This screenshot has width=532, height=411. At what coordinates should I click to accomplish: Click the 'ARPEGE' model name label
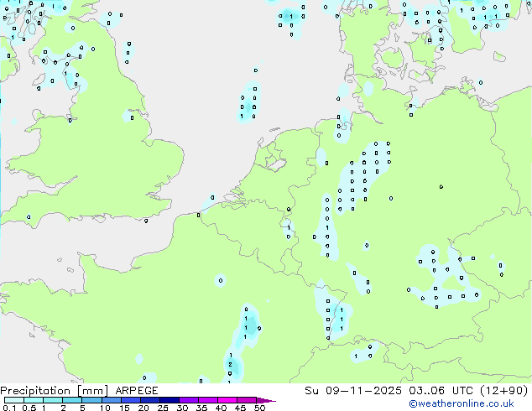[137, 391]
